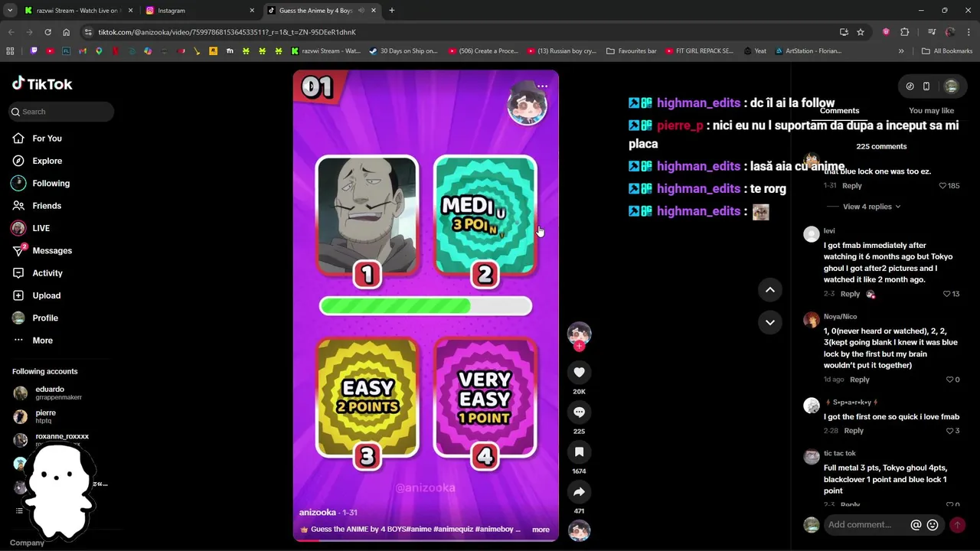Go to the browser home page
Screen dimensions: 980x551
[66, 32]
